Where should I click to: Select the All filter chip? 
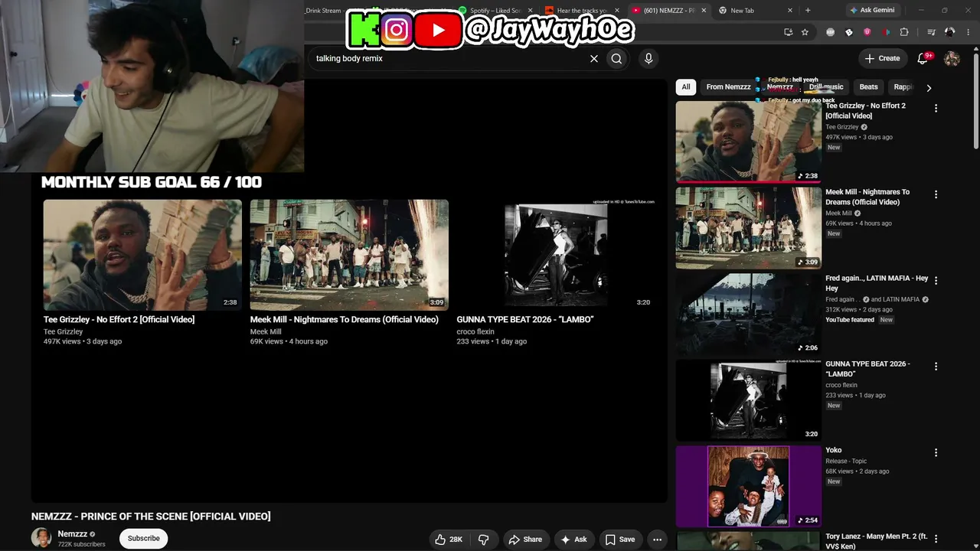686,87
